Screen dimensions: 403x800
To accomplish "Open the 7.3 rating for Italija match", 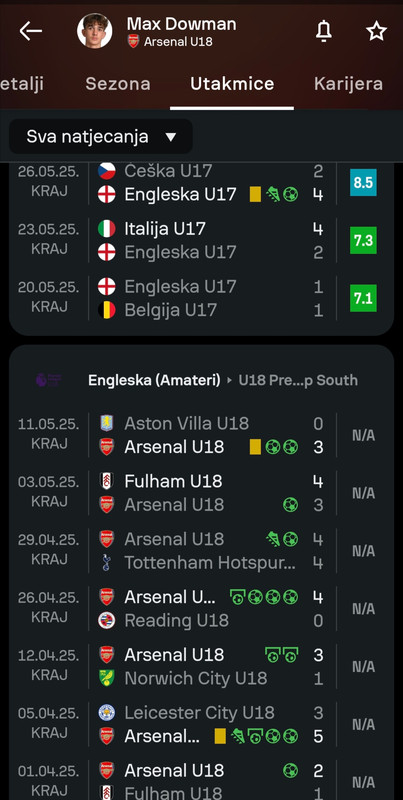I will coord(363,240).
